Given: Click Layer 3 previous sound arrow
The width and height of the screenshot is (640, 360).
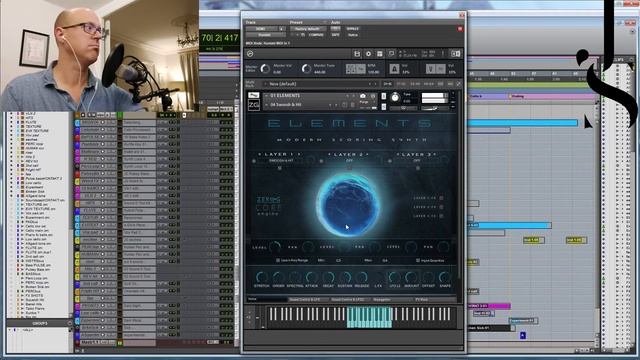Looking at the screenshot, I should pos(399,154).
